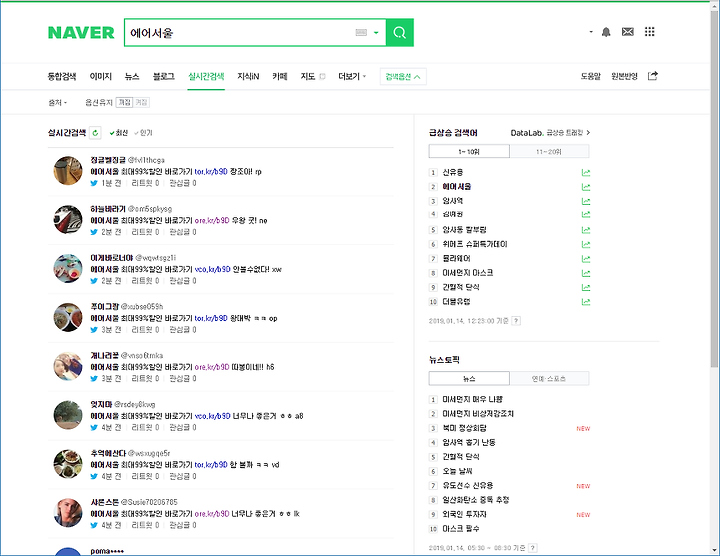Open the tor.kr/b9D link in 징글벨징글 tweet
Viewport: 720px width, 556px height.
point(211,171)
